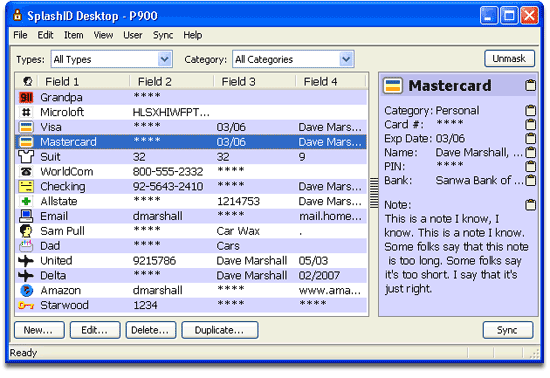Click the New... button
This screenshot has width=550, height=378.
tap(39, 330)
